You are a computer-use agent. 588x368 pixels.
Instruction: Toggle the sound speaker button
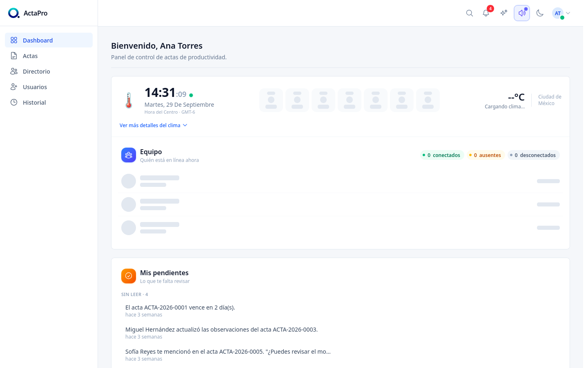[x=522, y=13]
